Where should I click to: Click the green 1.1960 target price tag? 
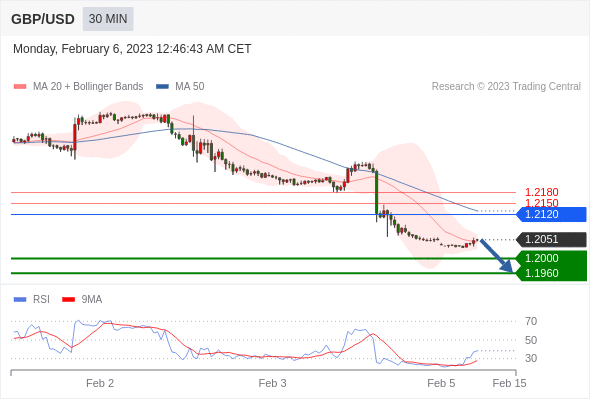point(551,273)
